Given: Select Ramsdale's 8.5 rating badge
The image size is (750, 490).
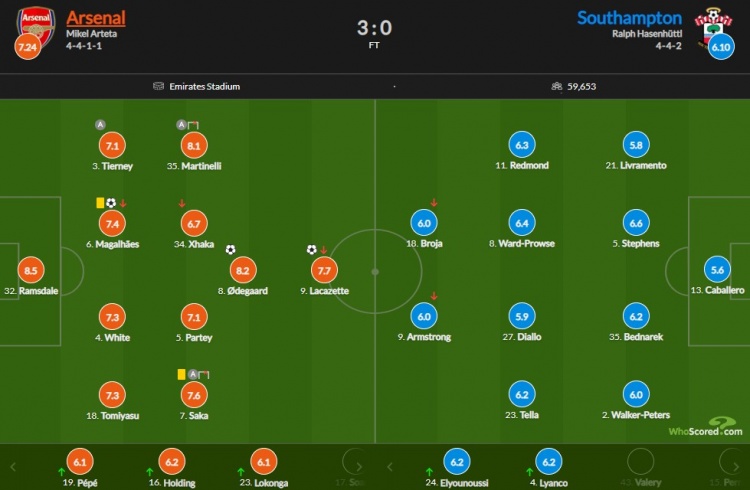Looking at the screenshot, I should pos(31,270).
